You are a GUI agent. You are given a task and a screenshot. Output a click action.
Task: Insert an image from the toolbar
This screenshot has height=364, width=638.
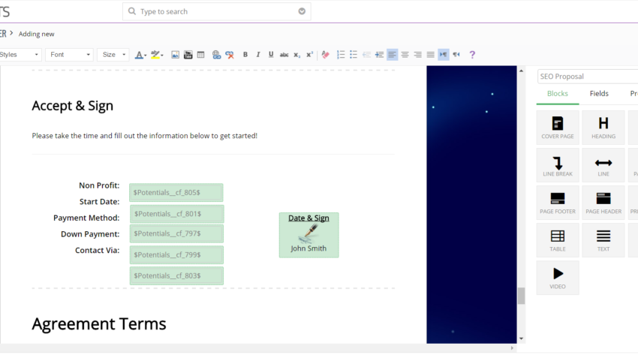(175, 55)
